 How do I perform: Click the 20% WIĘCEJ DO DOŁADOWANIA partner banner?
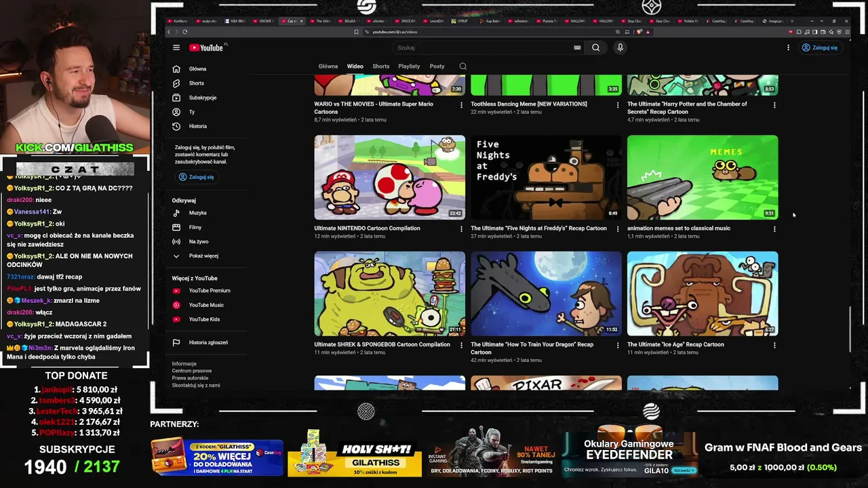pos(217,457)
